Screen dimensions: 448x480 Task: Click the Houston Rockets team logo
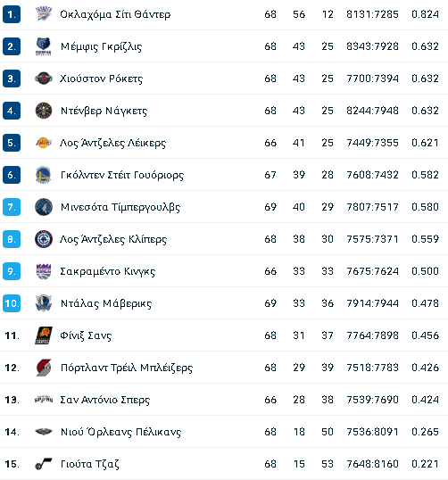[43, 79]
